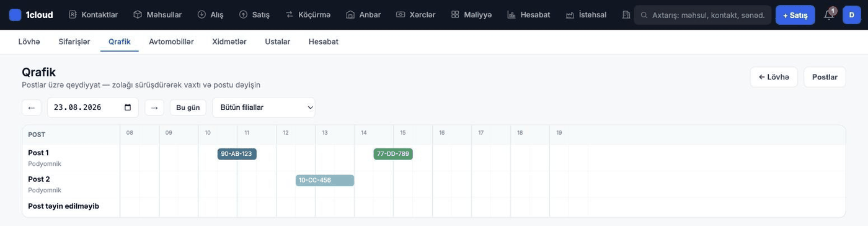The image size is (868, 226).
Task: Open the user avatar D menu
Action: tap(852, 15)
